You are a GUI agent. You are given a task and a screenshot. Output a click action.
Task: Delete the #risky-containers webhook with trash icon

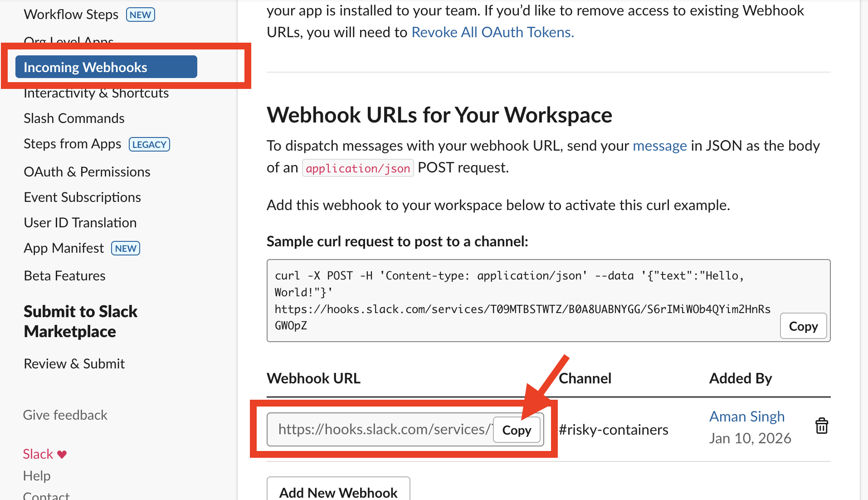(821, 426)
